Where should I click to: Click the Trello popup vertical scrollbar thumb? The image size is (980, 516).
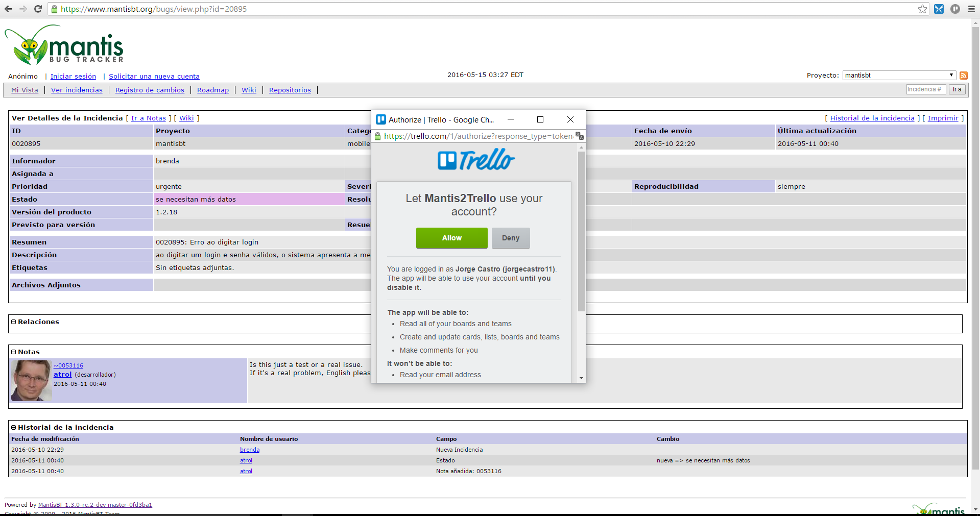click(x=581, y=231)
